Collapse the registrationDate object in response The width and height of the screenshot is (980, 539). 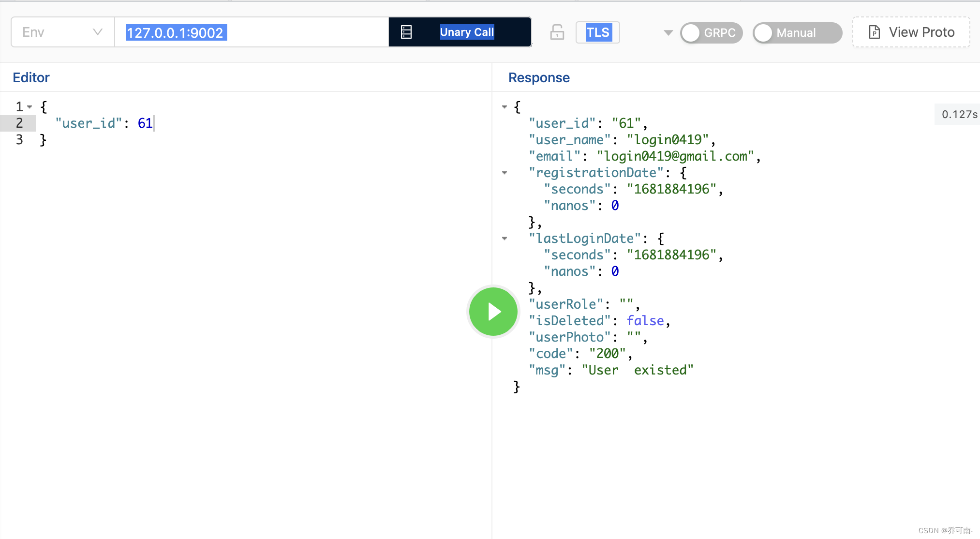(505, 173)
